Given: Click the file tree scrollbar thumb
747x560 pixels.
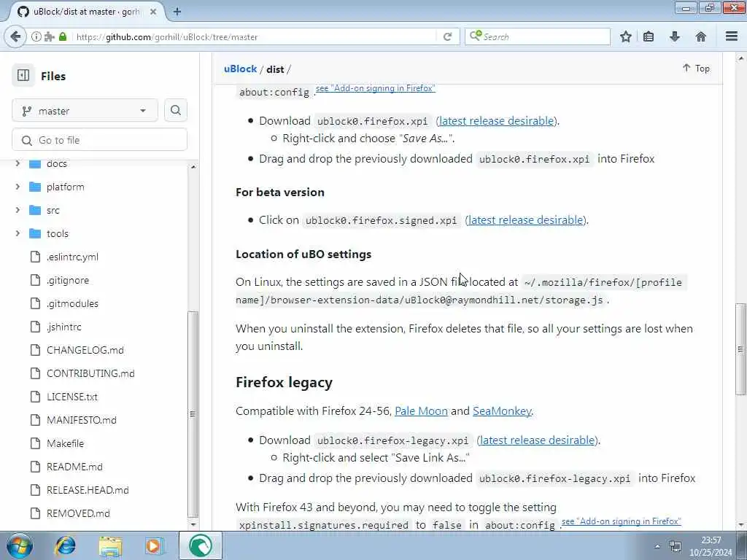Looking at the screenshot, I should [193, 414].
